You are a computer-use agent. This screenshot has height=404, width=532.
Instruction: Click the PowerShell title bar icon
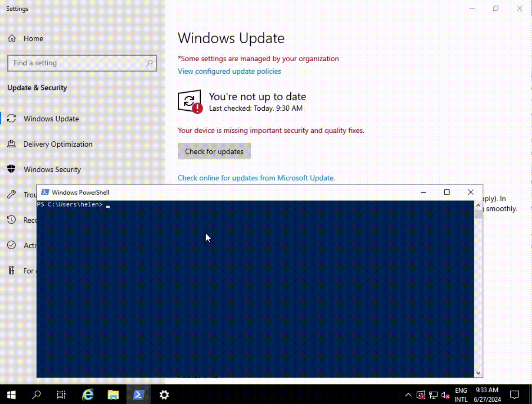pyautogui.click(x=45, y=193)
